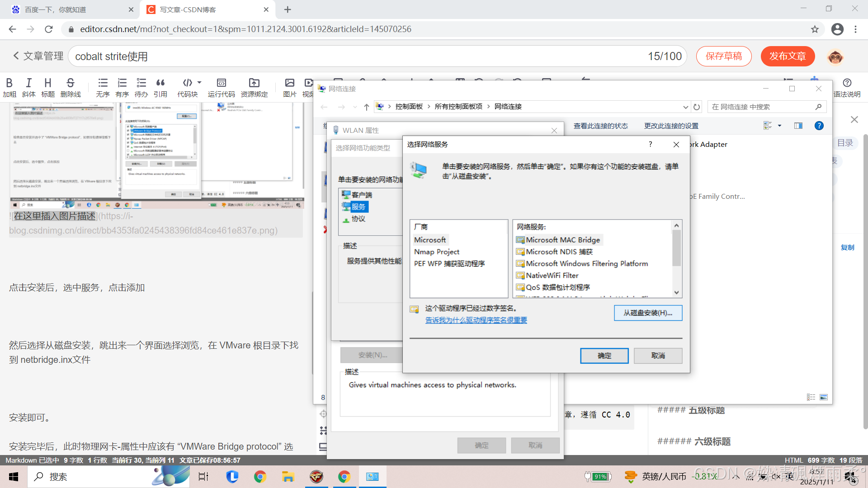Click the Heading (标题) toolbar icon
Viewport: 868px width, 488px height.
pos(47,83)
